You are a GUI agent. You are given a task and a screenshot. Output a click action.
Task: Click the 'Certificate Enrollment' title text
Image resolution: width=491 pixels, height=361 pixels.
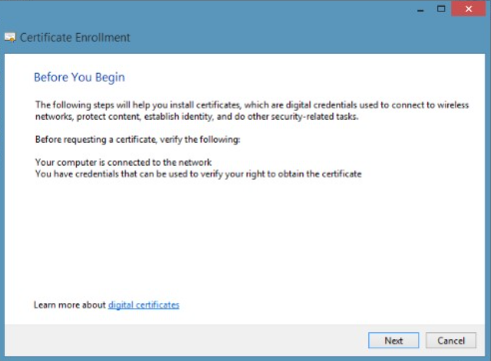tap(75, 37)
